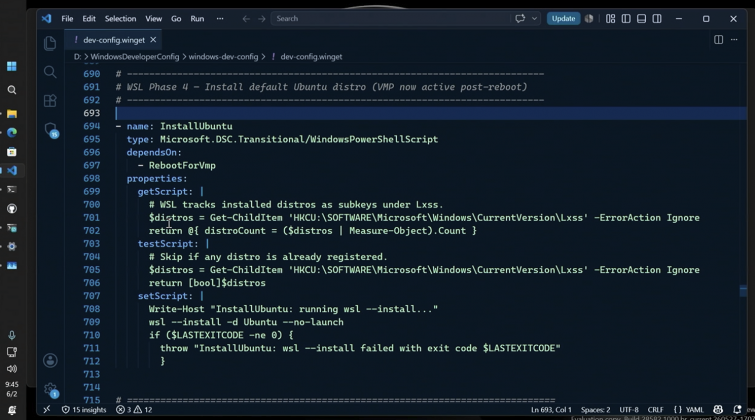
Task: Click the round icon right of Update
Action: point(589,18)
